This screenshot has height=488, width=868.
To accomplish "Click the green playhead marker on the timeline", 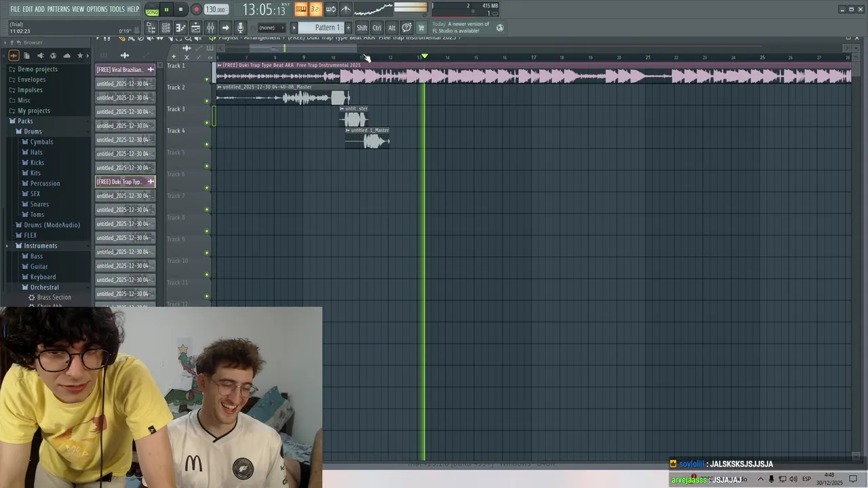I will [x=425, y=56].
